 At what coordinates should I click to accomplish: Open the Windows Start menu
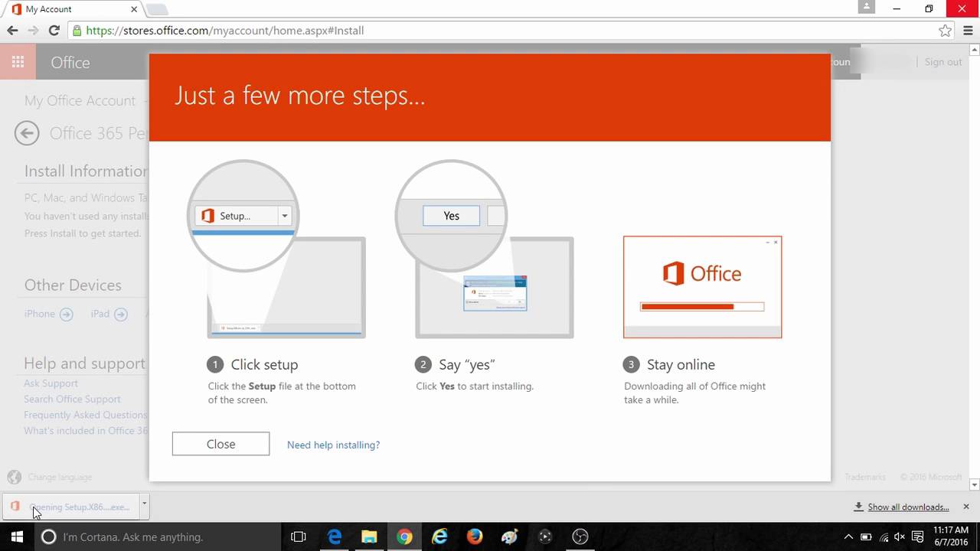17,536
